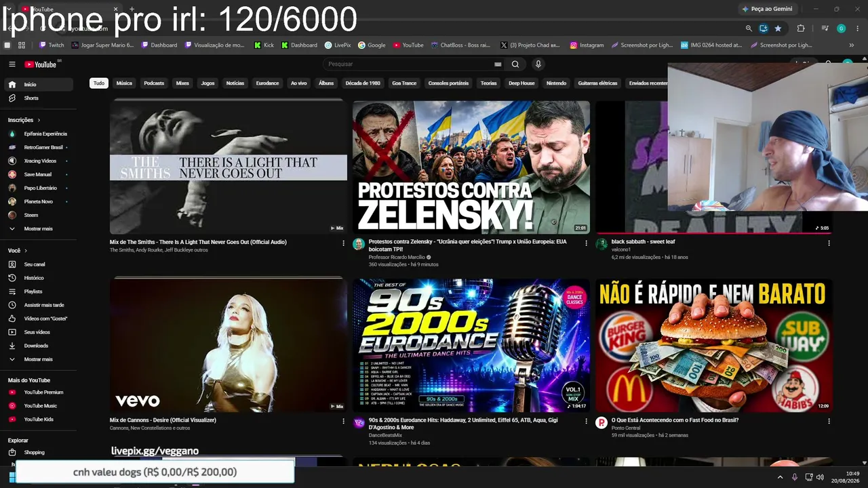Open the Instagram bookmark
Image resolution: width=868 pixels, height=488 pixels.
click(587, 45)
